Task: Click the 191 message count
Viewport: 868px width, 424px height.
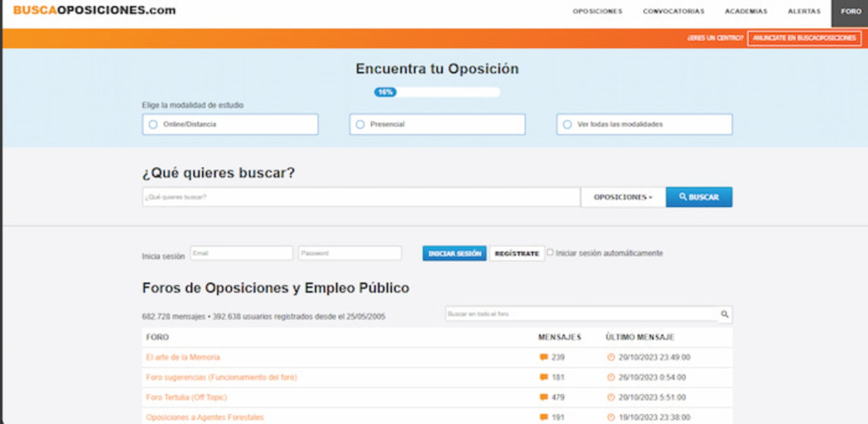Action: point(558,417)
